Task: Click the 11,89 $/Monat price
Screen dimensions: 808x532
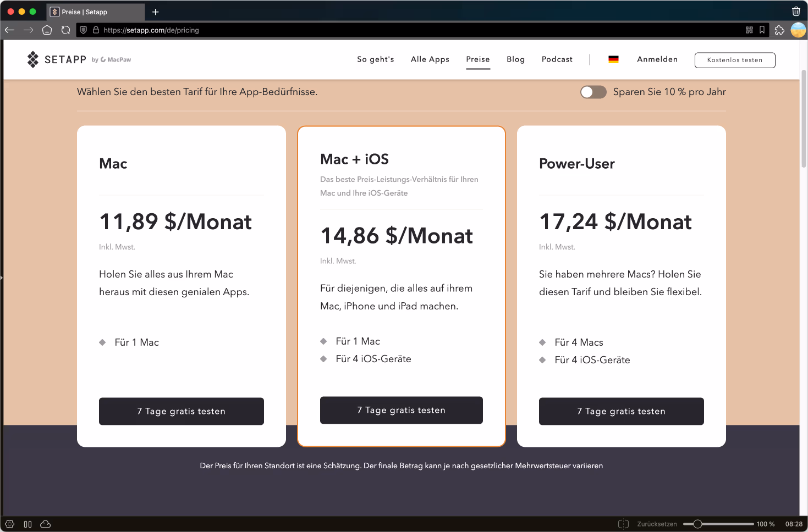Action: click(x=175, y=222)
